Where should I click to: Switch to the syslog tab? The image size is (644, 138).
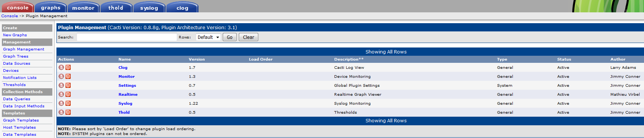point(149,7)
